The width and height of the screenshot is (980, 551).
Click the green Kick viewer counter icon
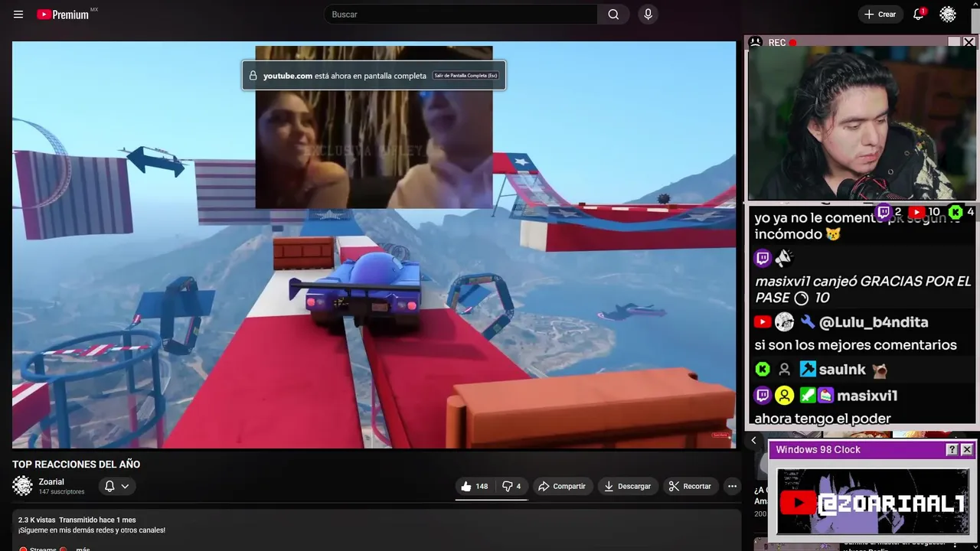[955, 212]
